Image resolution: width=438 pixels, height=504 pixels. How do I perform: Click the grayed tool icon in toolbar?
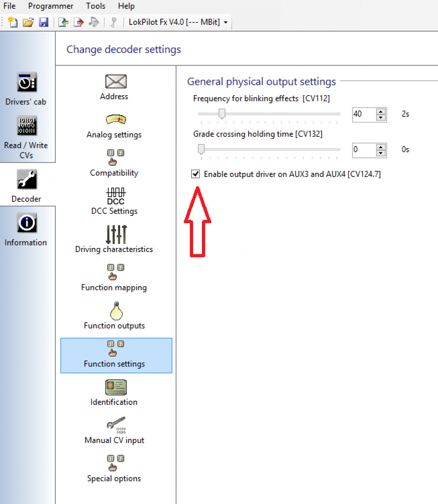point(114,22)
